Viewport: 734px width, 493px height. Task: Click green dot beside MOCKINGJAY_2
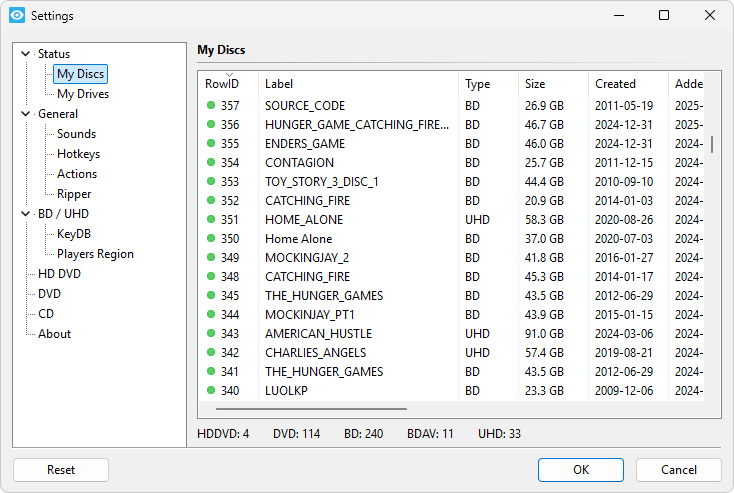(x=211, y=257)
